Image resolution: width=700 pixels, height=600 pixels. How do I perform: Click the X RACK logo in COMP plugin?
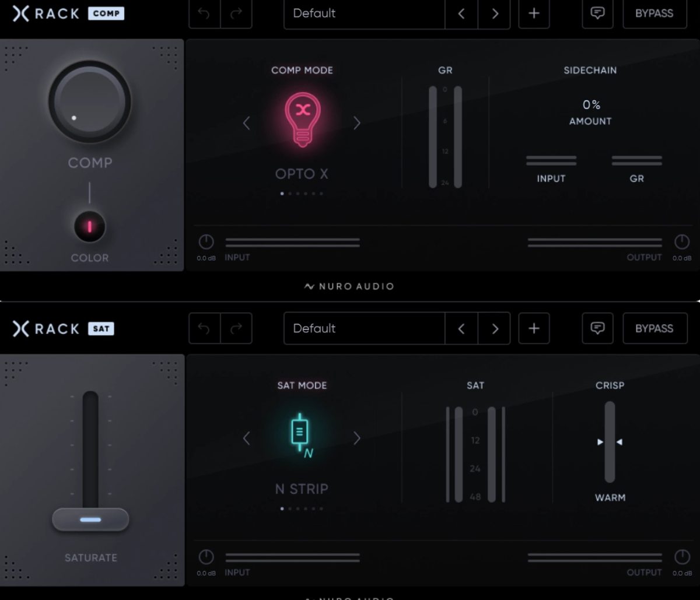[x=45, y=13]
